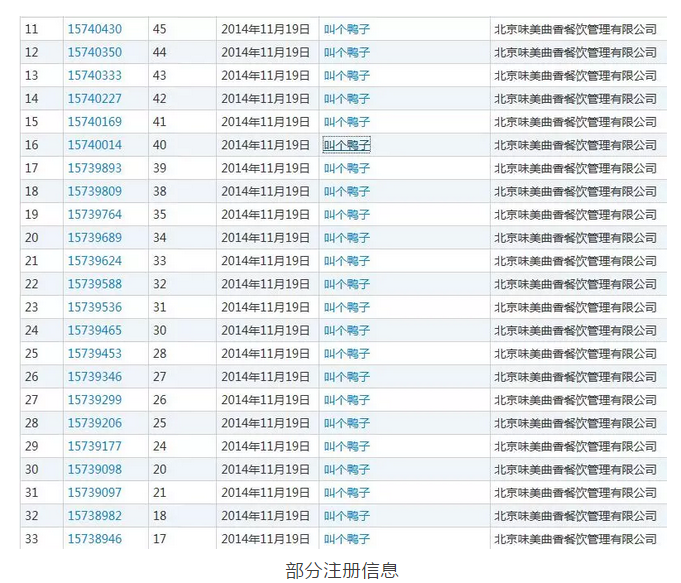
Task: Click the 15739809 registration link
Action: tap(94, 191)
